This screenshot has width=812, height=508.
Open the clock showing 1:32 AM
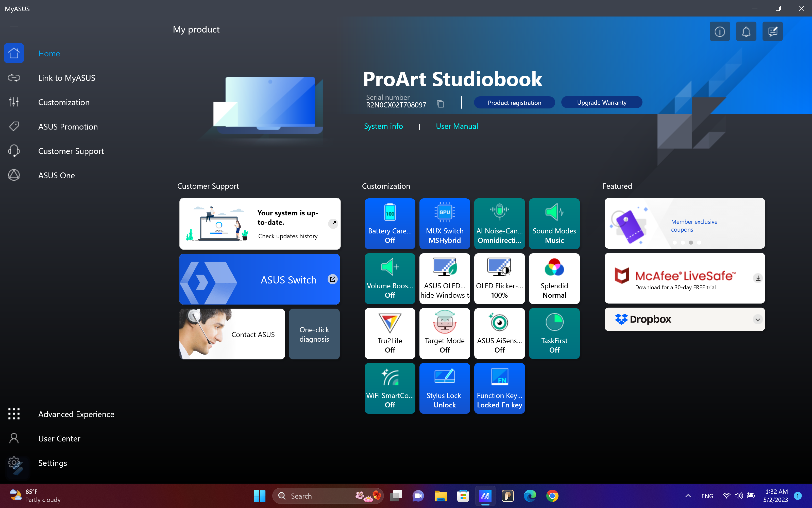point(775,496)
